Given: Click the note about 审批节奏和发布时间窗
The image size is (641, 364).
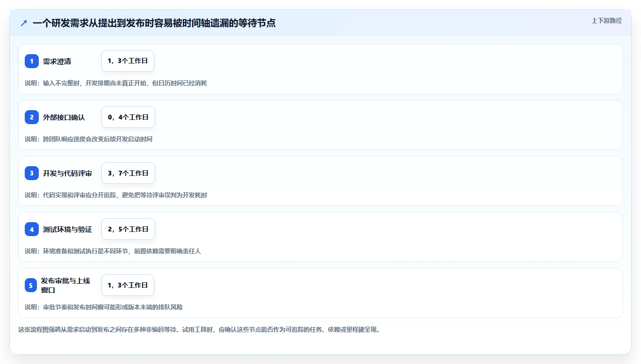Looking at the screenshot, I should [x=104, y=307].
